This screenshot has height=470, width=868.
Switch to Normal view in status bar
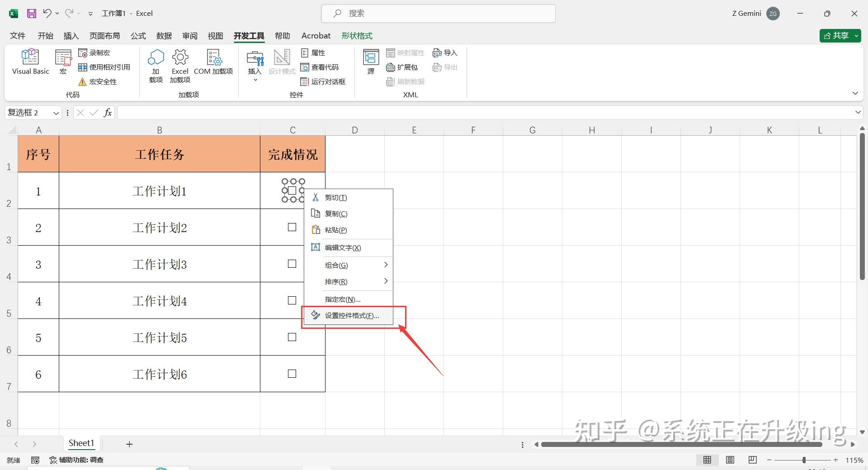(x=708, y=460)
